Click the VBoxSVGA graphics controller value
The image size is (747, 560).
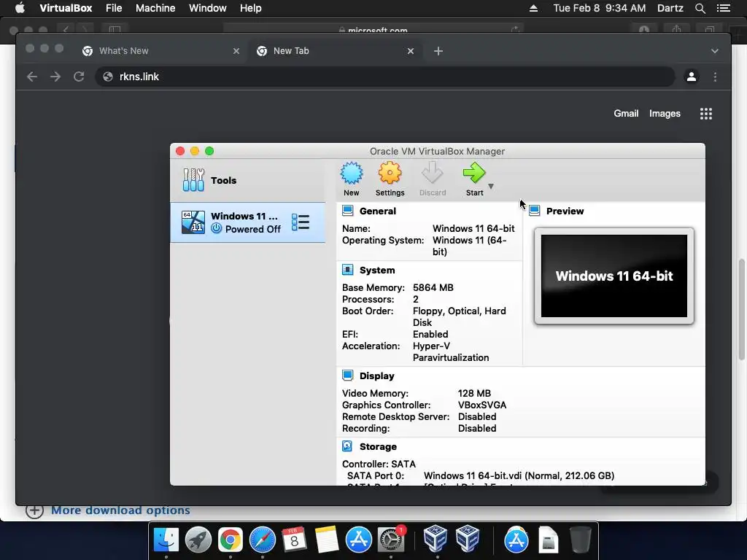pyautogui.click(x=482, y=405)
